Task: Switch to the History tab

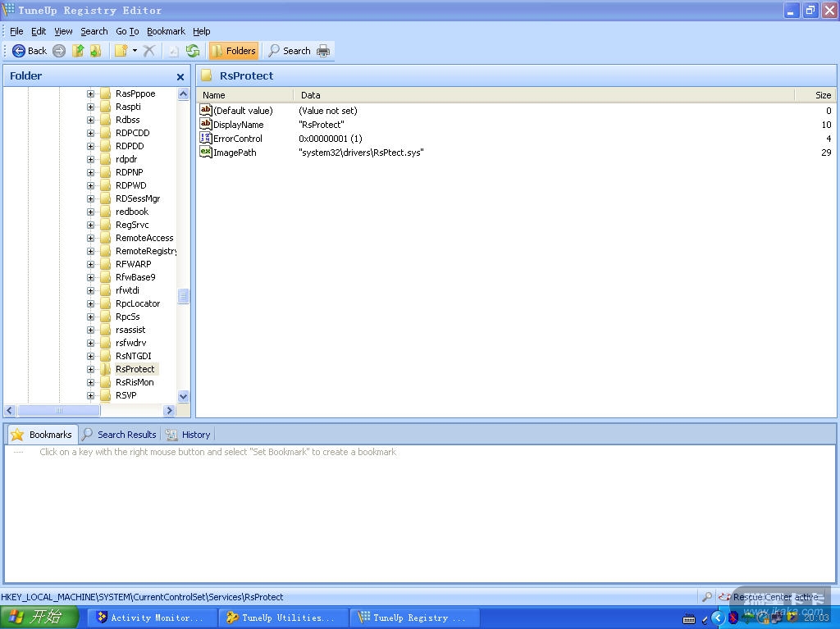Action: [x=189, y=435]
